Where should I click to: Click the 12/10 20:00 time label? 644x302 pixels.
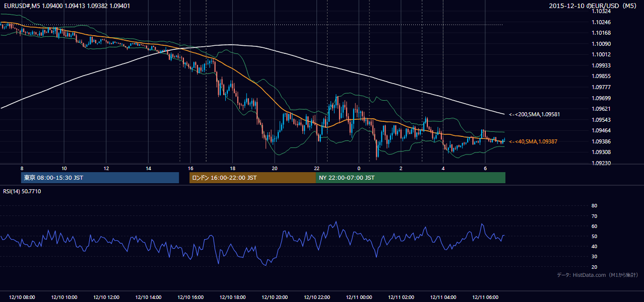(275, 297)
